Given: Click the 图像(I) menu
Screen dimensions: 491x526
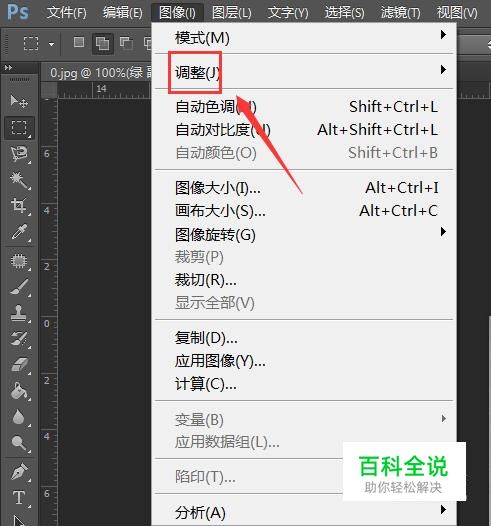Looking at the screenshot, I should (x=177, y=13).
